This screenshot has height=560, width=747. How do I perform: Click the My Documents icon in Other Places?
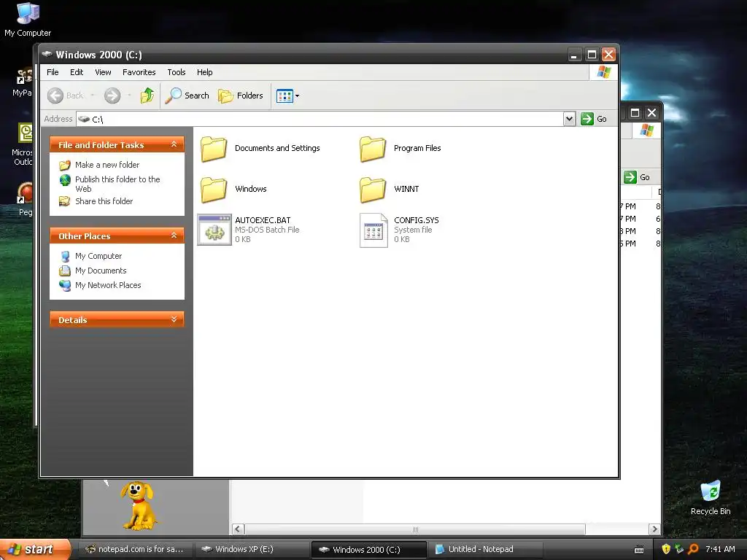[64, 271]
